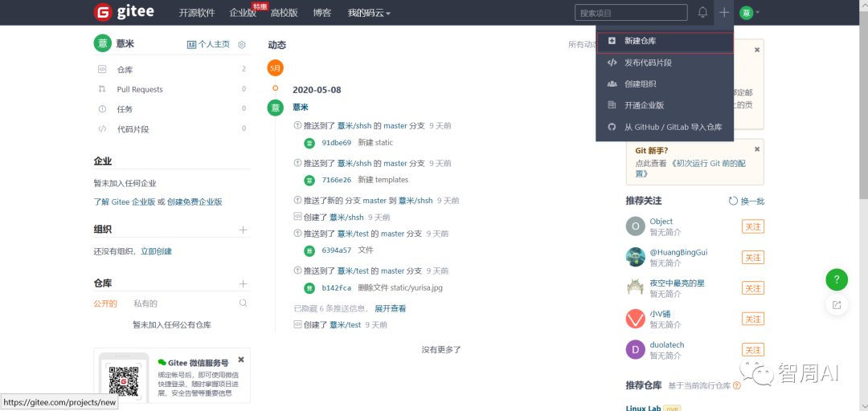Screen dimensions: 868x411
Task: Open 开源软件 in the navigation bar
Action: coord(196,13)
